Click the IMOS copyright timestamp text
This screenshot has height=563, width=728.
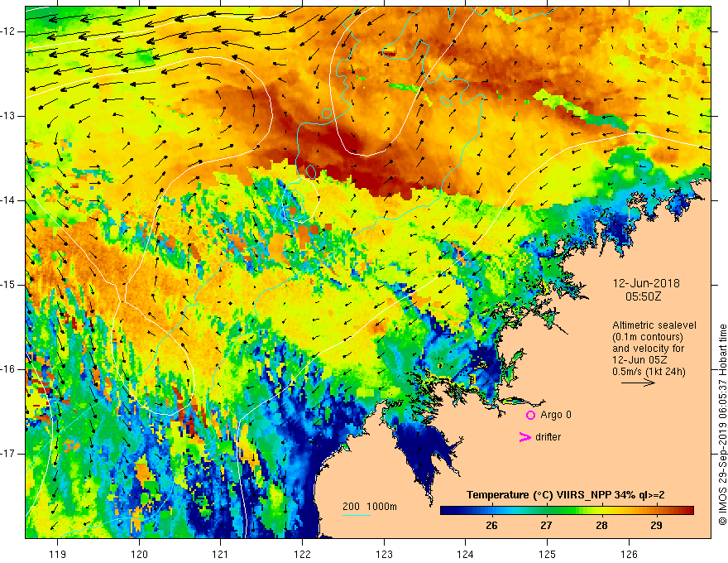coord(722,425)
